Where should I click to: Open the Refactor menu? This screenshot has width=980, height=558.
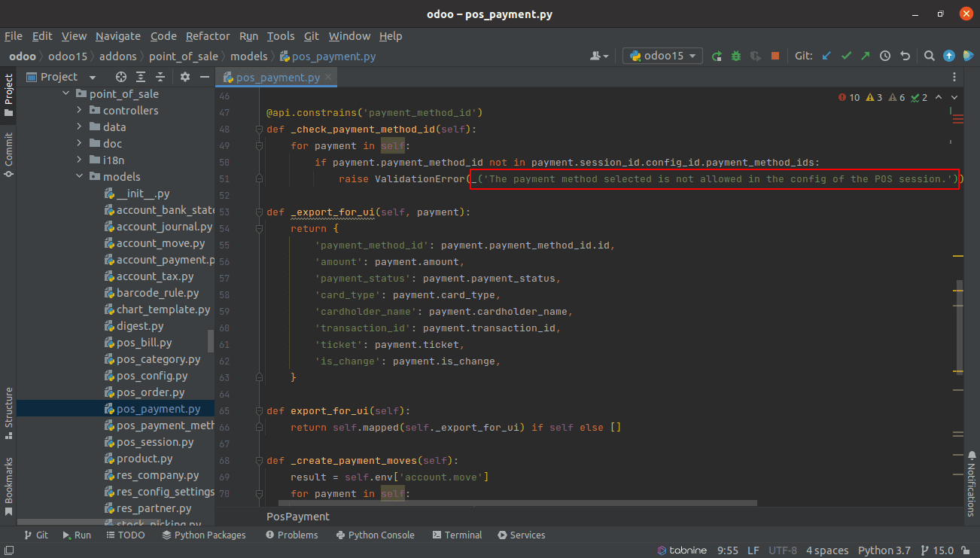click(x=208, y=36)
